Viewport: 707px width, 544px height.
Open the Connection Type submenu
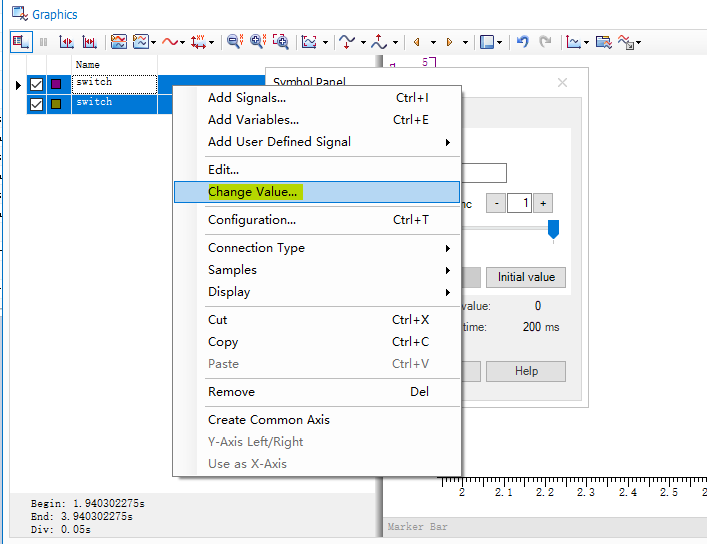pos(317,248)
